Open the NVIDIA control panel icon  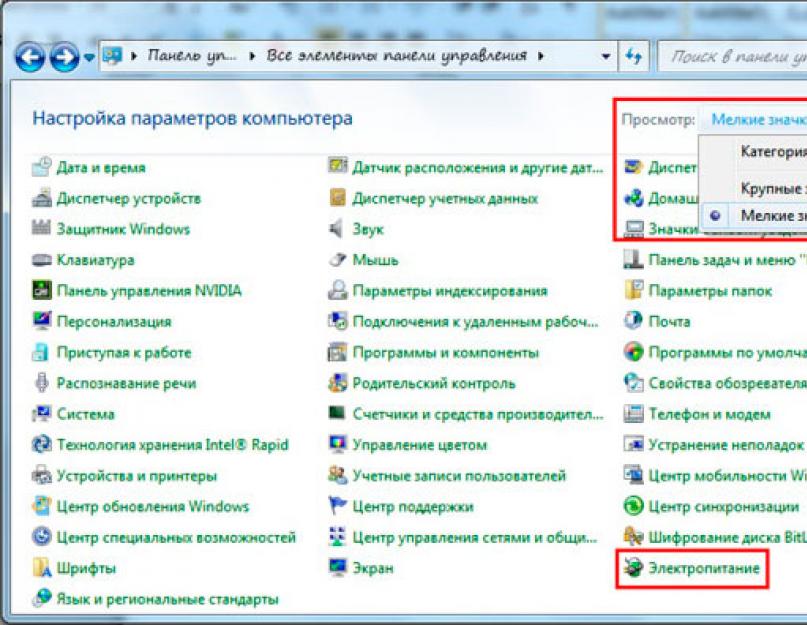pos(42,290)
